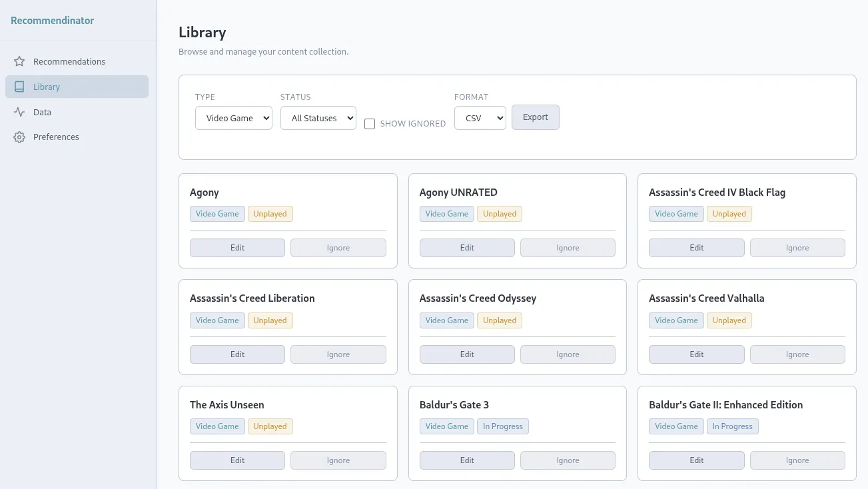This screenshot has width=868, height=489.
Task: Click the Unplayed tag on Assassin's Creed Valhalla
Action: point(729,320)
